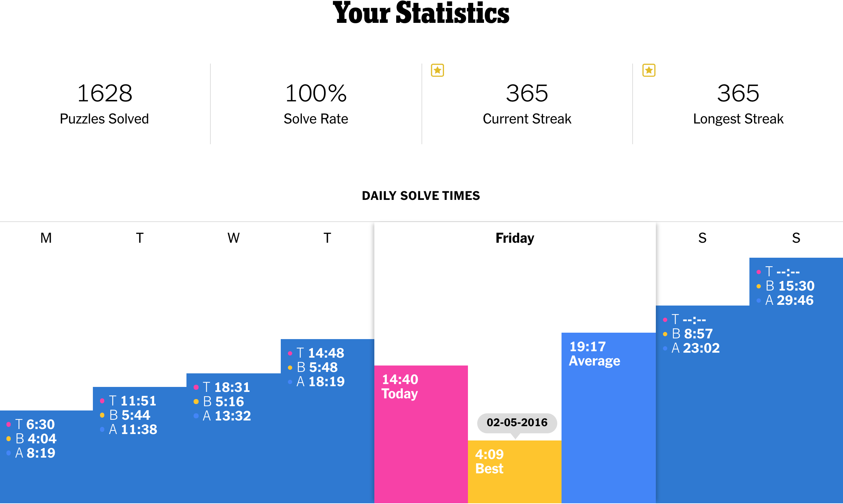Click the blue 19:17 Average bar

pos(608,418)
